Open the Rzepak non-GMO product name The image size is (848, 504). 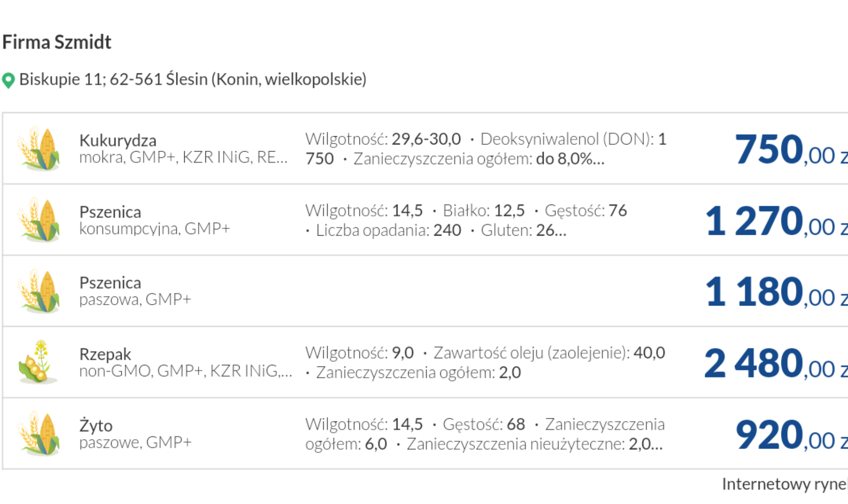[105, 354]
